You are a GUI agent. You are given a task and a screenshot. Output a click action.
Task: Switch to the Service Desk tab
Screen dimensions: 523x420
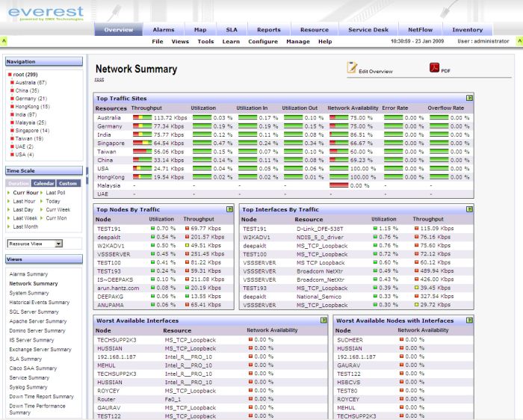click(368, 29)
